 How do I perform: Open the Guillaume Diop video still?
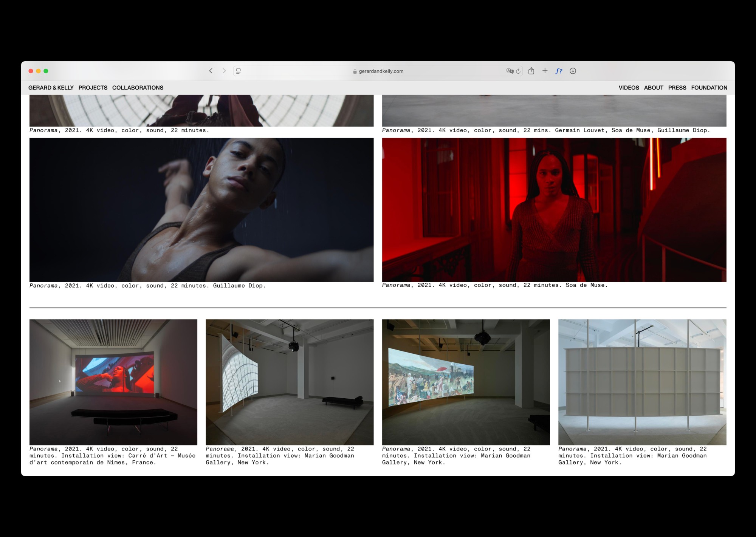[201, 210]
